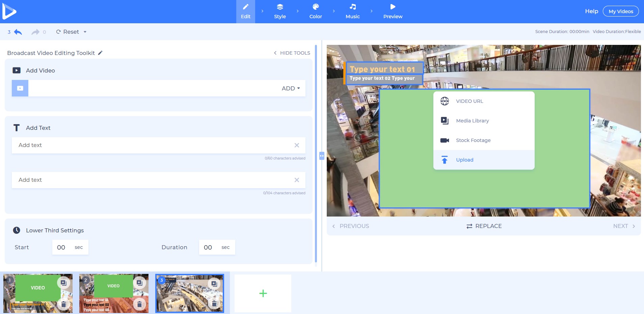Click the app logo in header
The height and width of the screenshot is (314, 644).
(9, 11)
